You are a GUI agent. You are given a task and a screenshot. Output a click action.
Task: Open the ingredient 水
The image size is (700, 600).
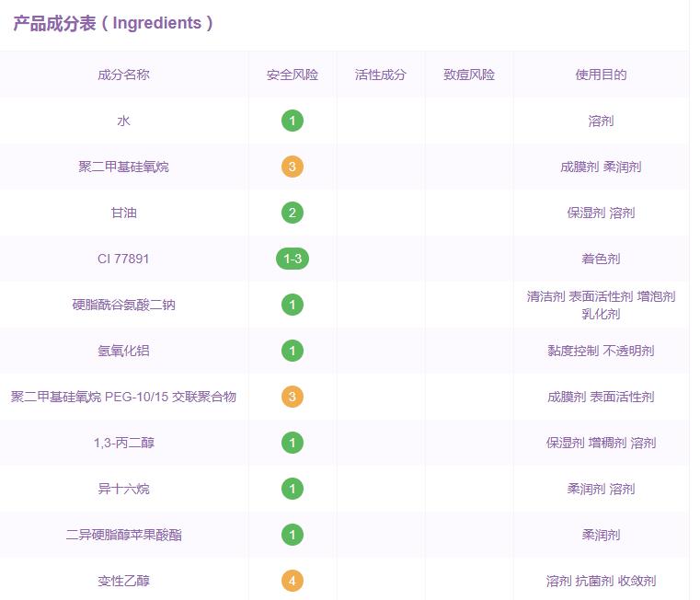tap(123, 121)
